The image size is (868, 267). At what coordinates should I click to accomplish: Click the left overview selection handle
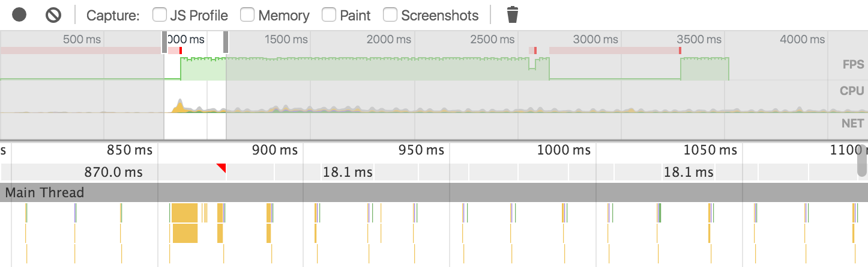tap(164, 43)
